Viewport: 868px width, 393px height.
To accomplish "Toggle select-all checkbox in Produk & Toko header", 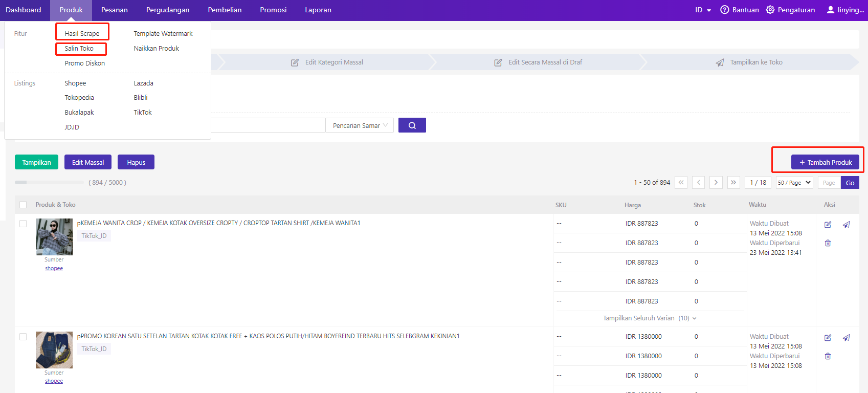I will point(23,205).
